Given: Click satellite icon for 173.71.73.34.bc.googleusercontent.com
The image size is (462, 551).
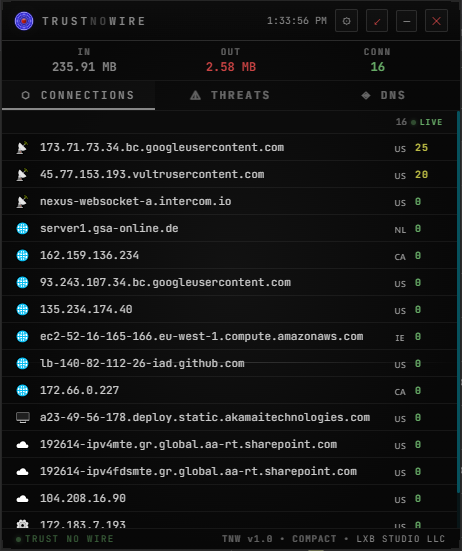Looking at the screenshot, I should tap(22, 147).
